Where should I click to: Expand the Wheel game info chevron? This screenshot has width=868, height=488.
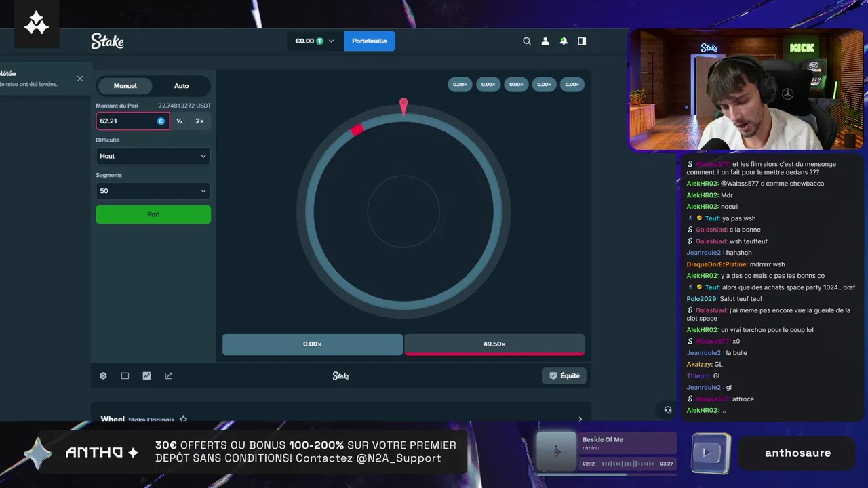click(x=580, y=420)
